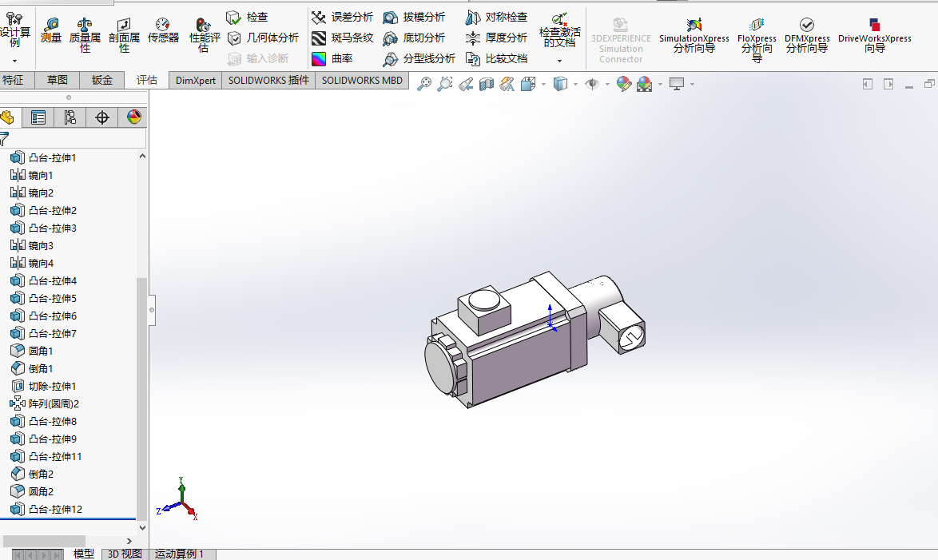Open the 斑马条纹 zebra stripes tool
The width and height of the screenshot is (938, 560).
(343, 38)
